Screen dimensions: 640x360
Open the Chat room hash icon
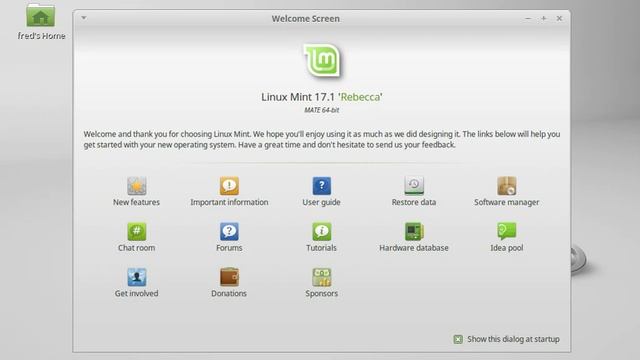[136, 231]
